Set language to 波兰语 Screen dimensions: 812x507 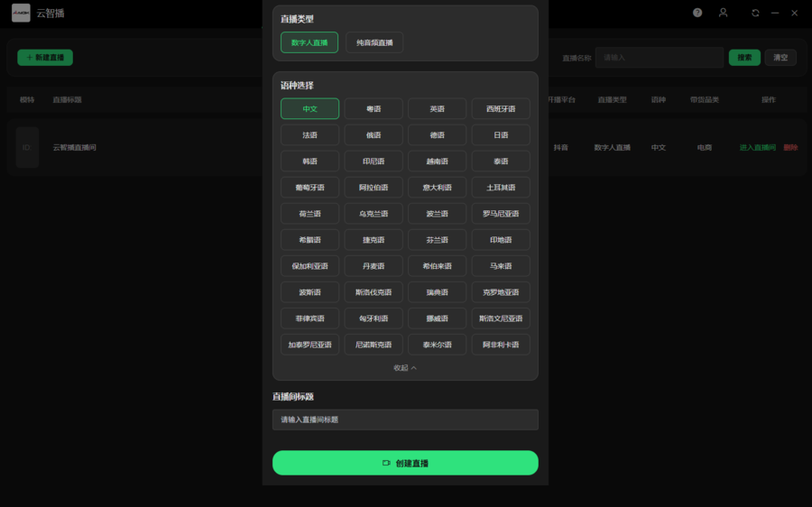437,214
